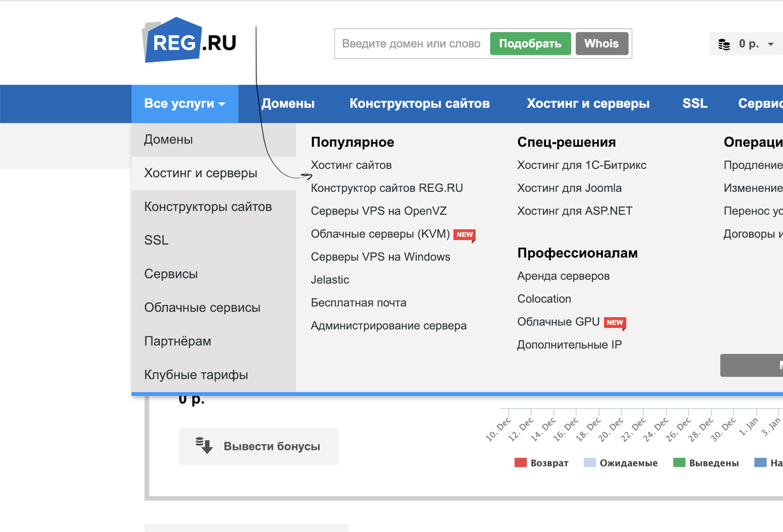Open the Jelastic link

(x=330, y=279)
